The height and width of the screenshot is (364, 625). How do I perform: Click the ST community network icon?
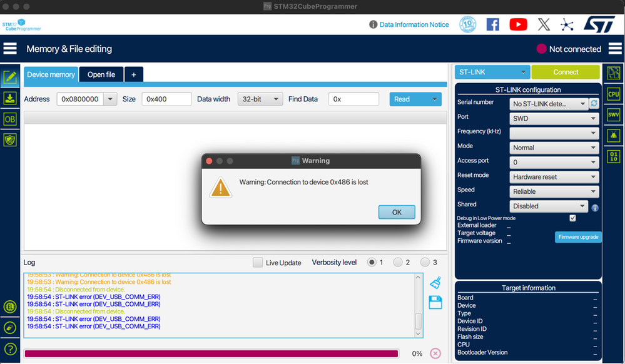pyautogui.click(x=567, y=25)
